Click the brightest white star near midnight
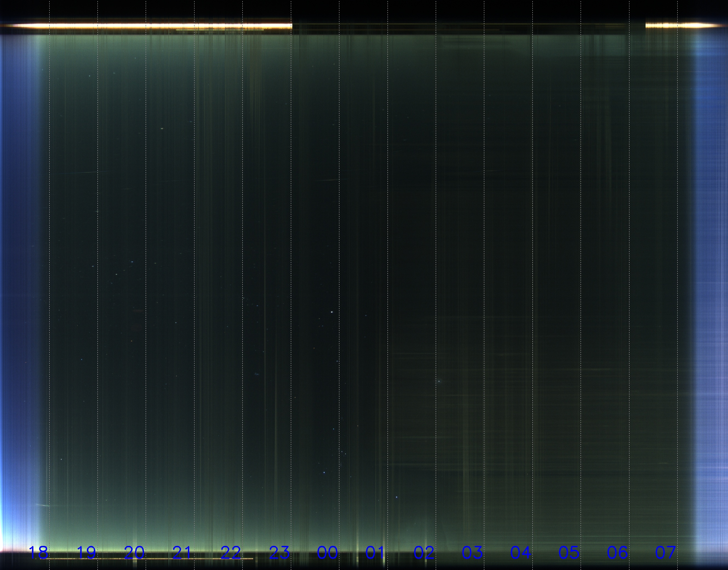Viewport: 728px width, 570px height. point(332,312)
